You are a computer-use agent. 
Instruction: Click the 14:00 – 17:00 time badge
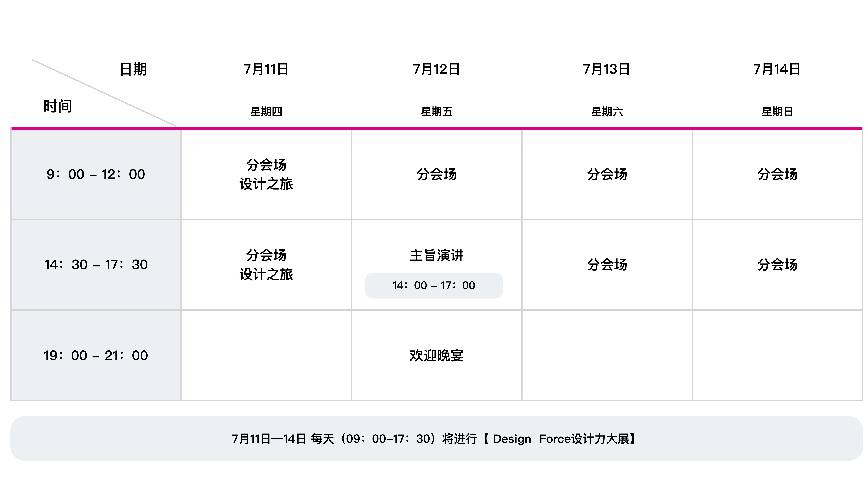pyautogui.click(x=434, y=286)
